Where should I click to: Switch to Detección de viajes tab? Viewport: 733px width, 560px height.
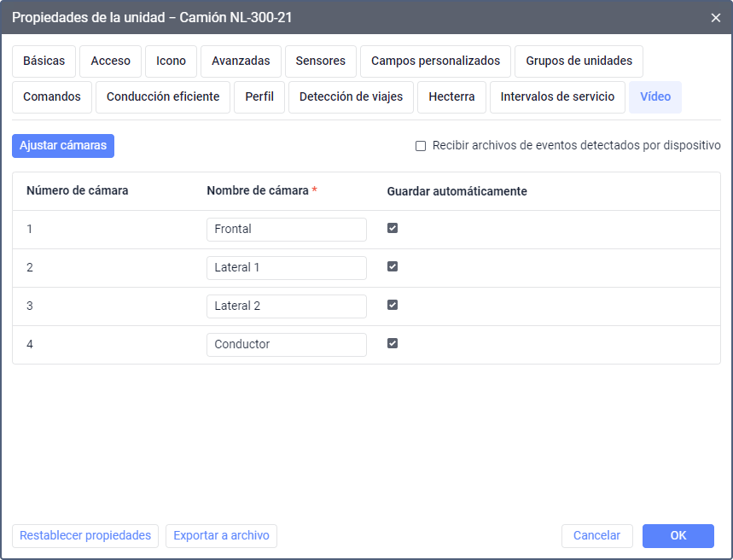click(351, 97)
